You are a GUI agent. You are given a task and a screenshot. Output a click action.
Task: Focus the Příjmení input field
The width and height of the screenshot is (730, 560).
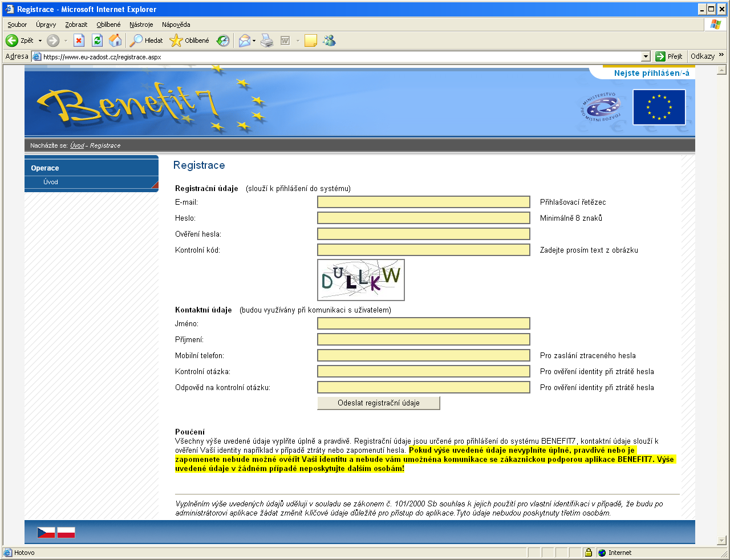pyautogui.click(x=424, y=339)
